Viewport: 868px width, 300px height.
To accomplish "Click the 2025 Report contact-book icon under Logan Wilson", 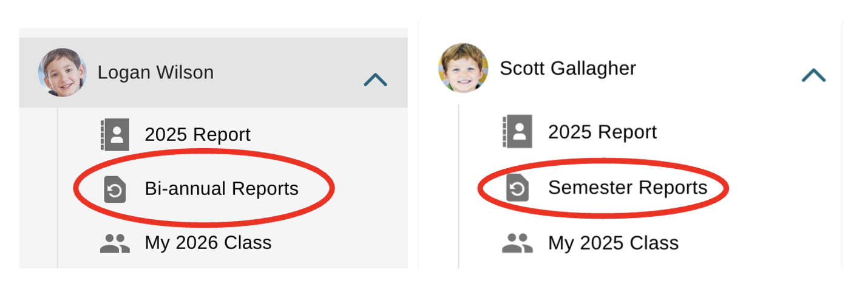I will pyautogui.click(x=115, y=134).
